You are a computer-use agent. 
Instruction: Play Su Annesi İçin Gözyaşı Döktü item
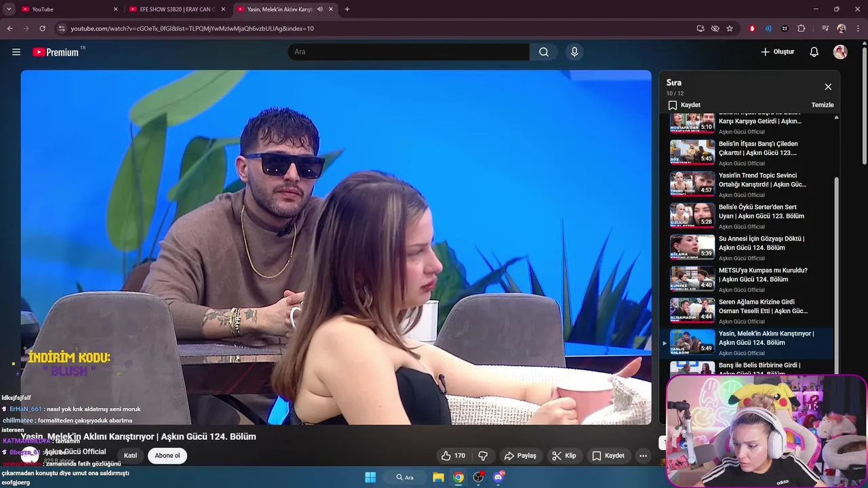point(749,247)
